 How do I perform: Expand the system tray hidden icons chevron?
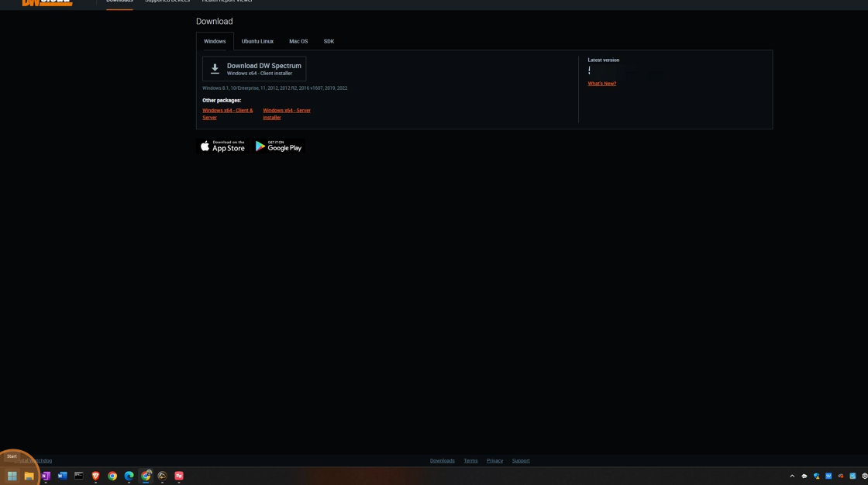[x=792, y=476]
